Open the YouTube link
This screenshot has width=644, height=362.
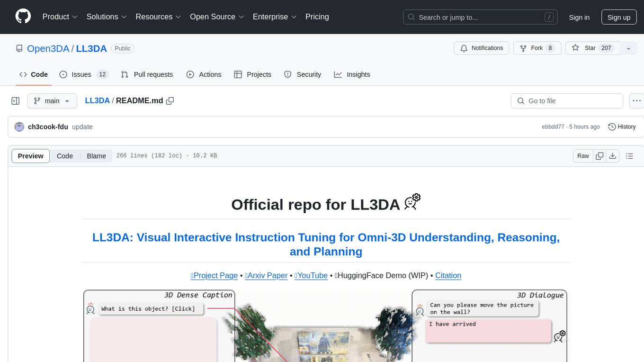[311, 275]
